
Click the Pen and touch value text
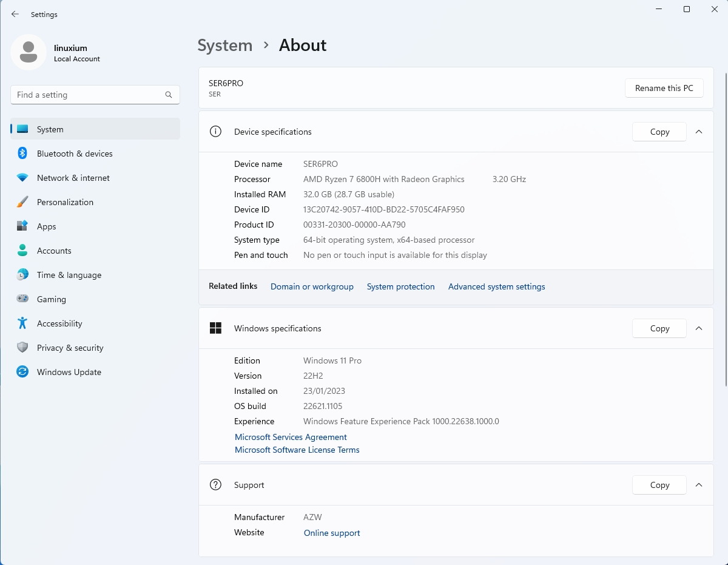(395, 255)
